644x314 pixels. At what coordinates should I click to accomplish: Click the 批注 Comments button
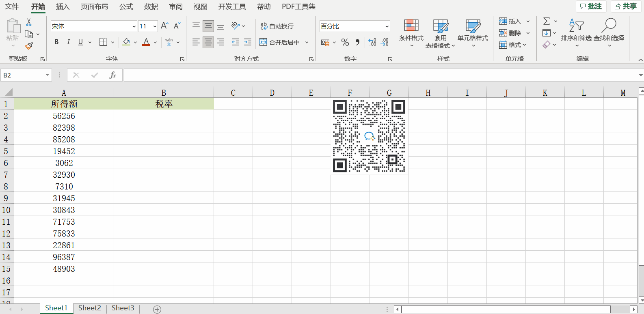tap(591, 6)
